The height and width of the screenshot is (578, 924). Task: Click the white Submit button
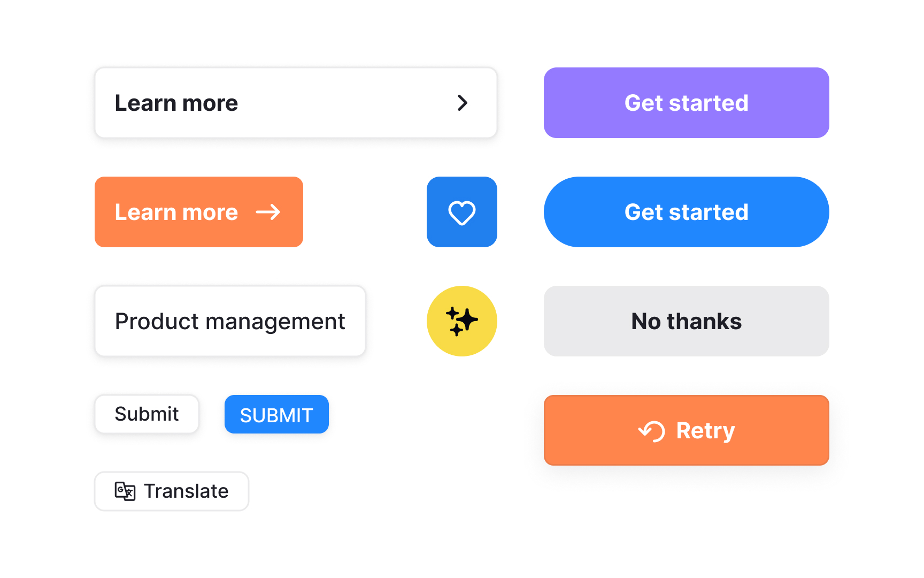pyautogui.click(x=147, y=414)
